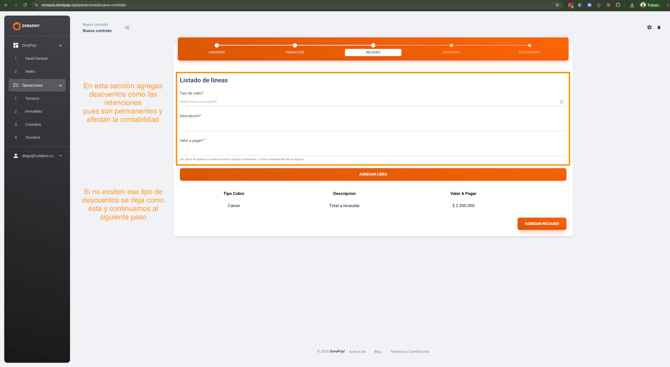Open notifications via the bell icon
The height and width of the screenshot is (367, 670).
click(658, 27)
